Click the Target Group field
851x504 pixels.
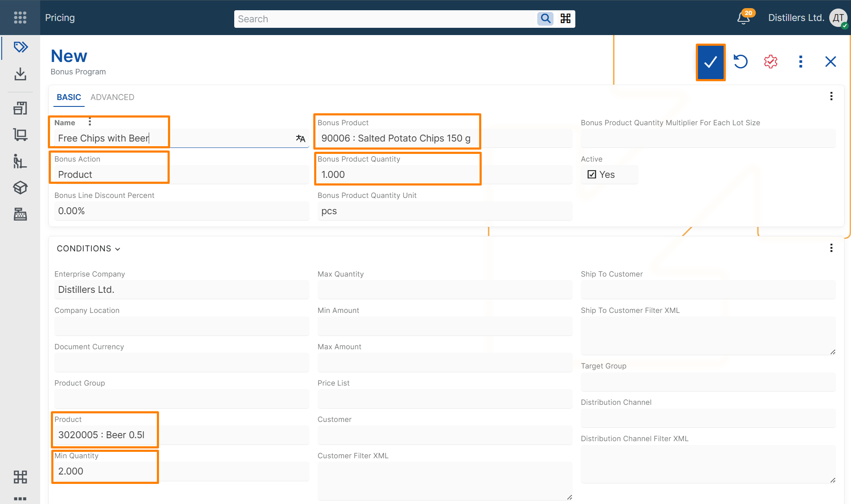(x=708, y=381)
